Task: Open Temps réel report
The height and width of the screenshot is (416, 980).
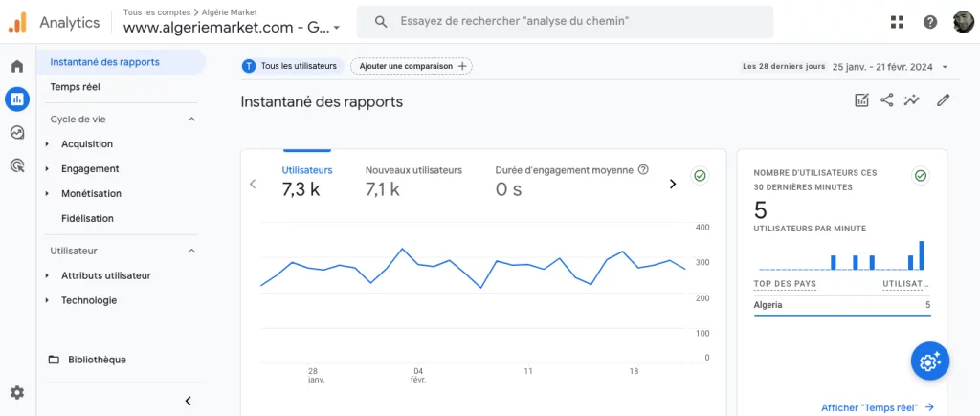Action: tap(75, 87)
